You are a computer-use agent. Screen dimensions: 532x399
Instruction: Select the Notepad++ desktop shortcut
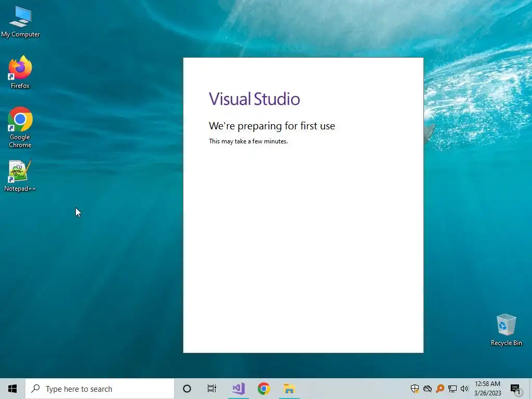tap(20, 176)
